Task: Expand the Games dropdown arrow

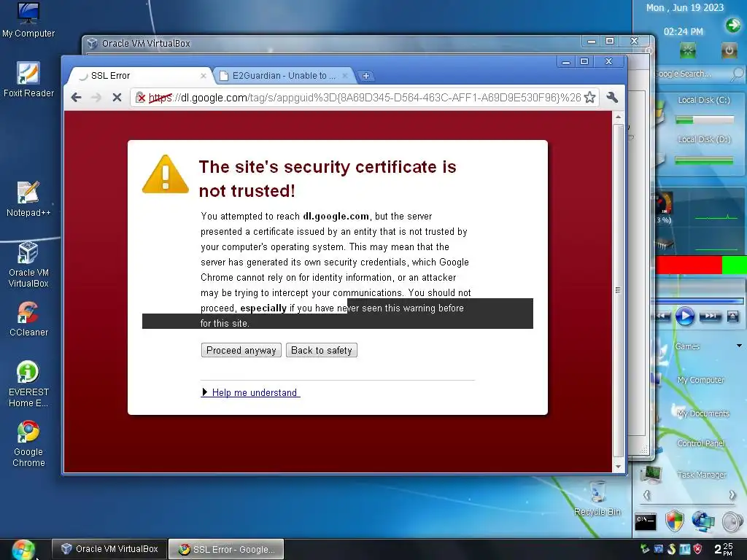Action: [x=739, y=346]
